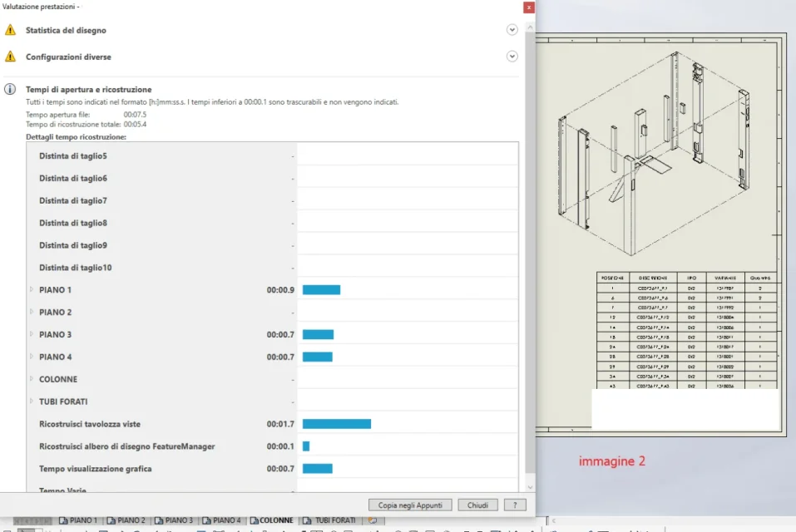Expand the COLONNE rebuild row
The height and width of the screenshot is (532, 796).
pos(32,379)
